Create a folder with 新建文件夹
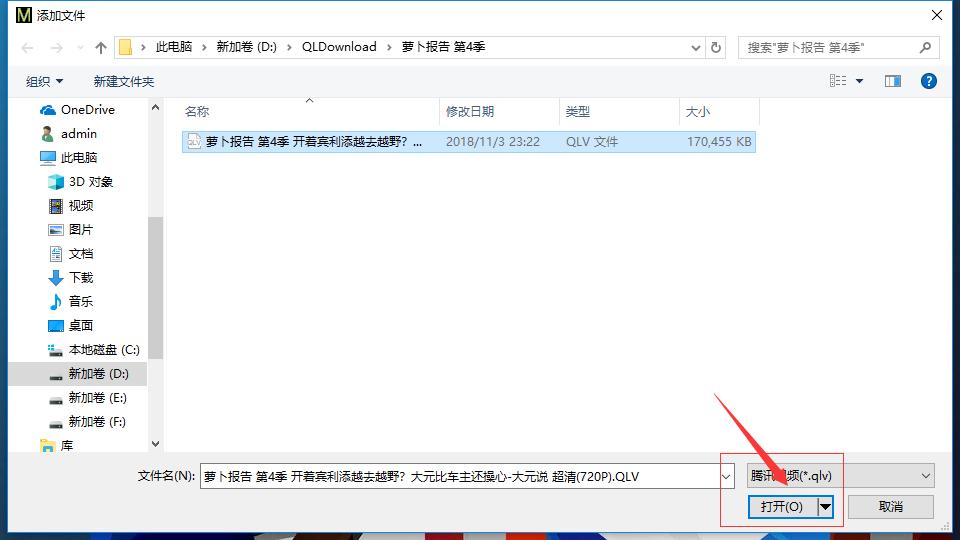The width and height of the screenshot is (960, 540). (x=124, y=81)
